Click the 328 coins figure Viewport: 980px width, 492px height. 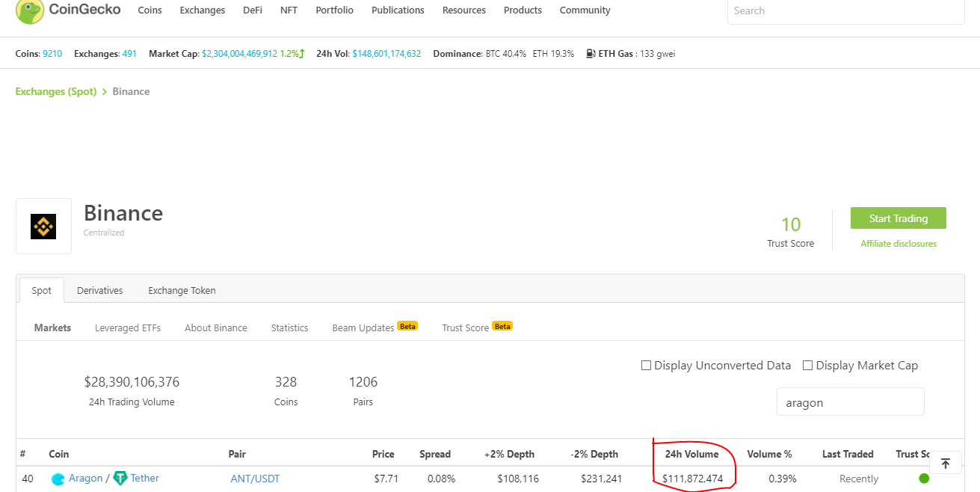pos(286,382)
